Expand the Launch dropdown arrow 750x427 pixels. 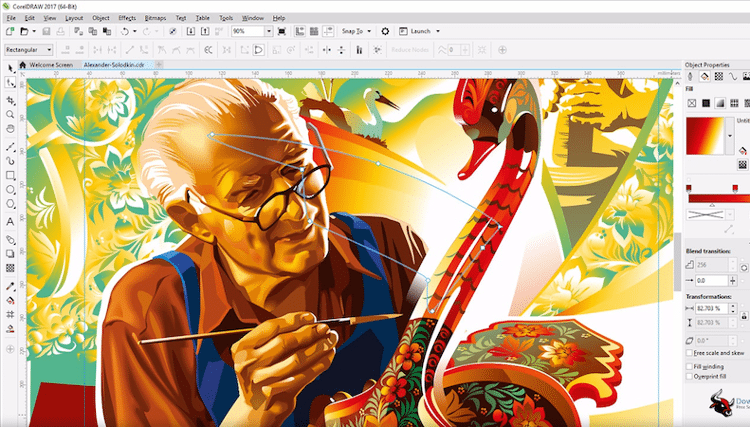coord(438,31)
